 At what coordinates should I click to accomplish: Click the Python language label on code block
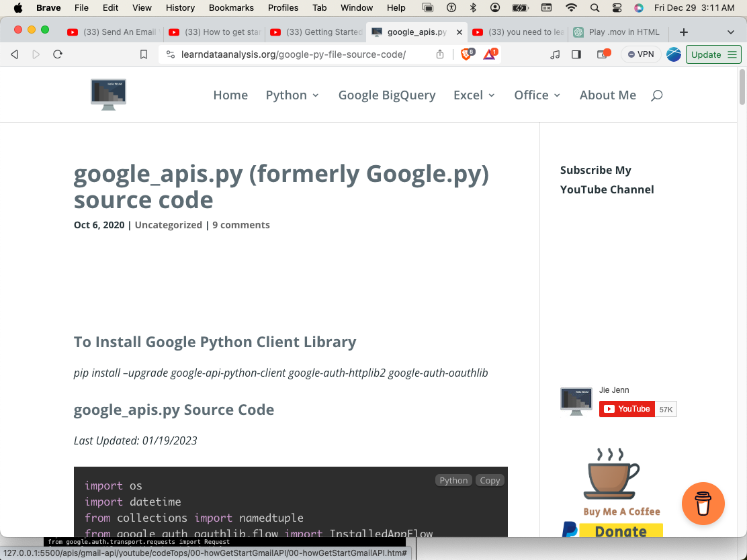[x=453, y=481]
